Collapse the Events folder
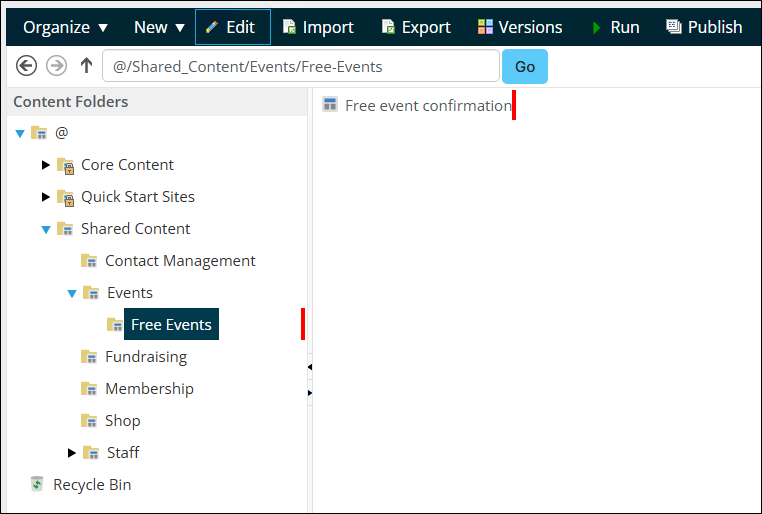 [x=72, y=293]
